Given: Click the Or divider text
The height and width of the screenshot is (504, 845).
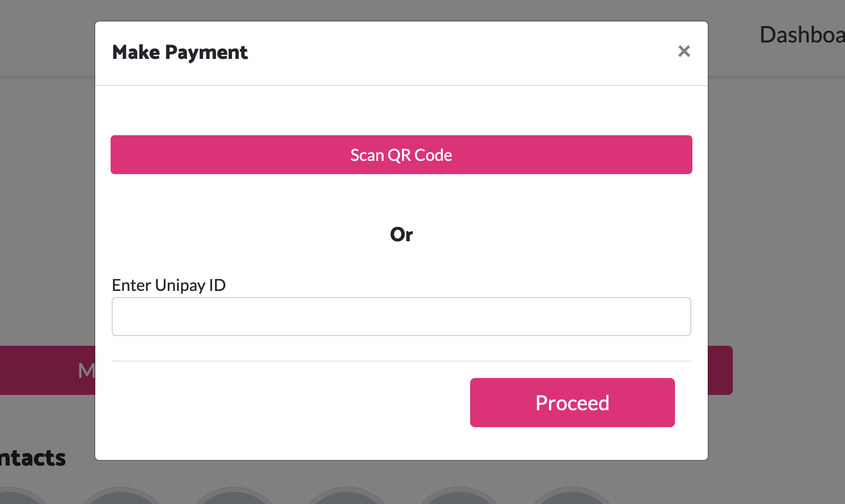Looking at the screenshot, I should 401,235.
